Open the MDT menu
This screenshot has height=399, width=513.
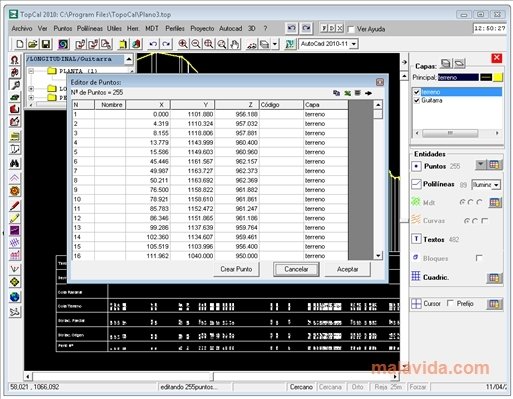coord(152,29)
